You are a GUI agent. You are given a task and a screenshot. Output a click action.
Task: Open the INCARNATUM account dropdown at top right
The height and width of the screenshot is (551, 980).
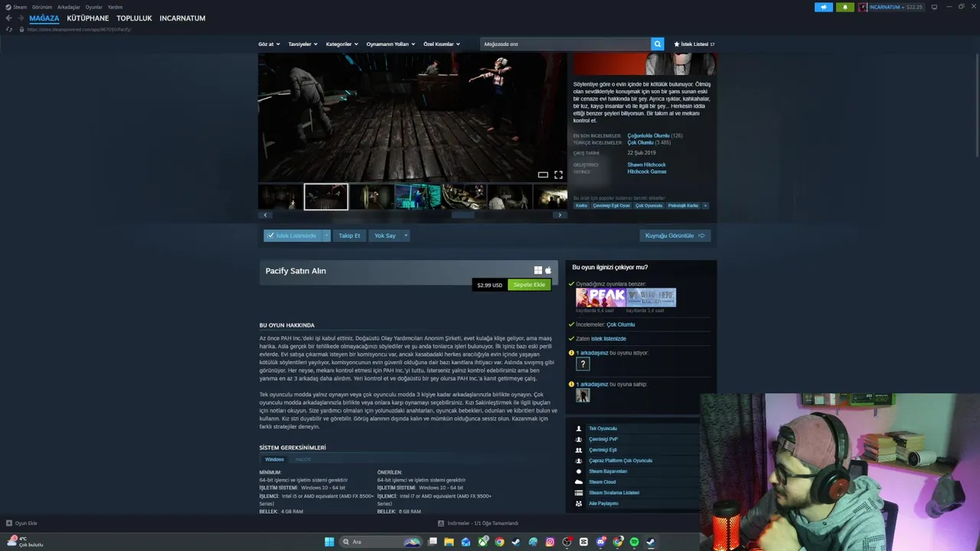890,7
